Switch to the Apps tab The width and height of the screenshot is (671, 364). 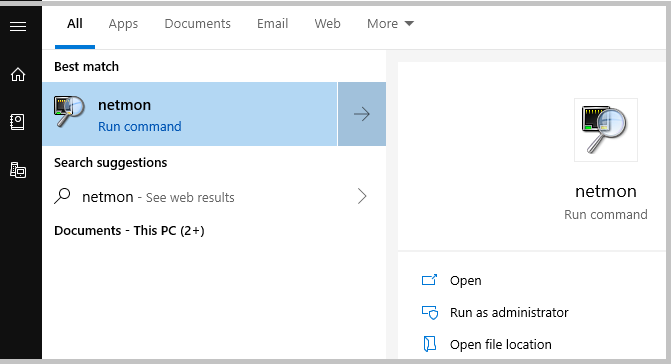[123, 24]
